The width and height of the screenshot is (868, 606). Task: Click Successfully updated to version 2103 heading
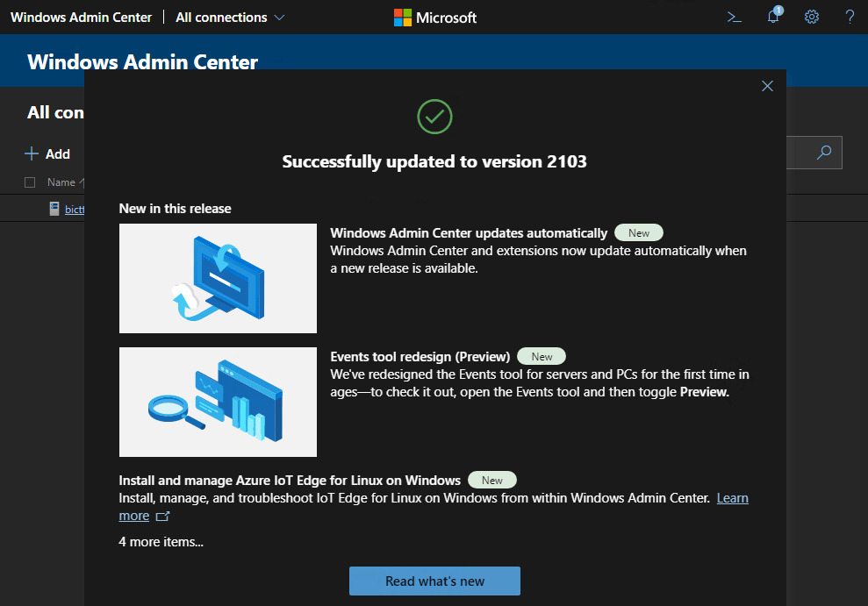tap(434, 161)
